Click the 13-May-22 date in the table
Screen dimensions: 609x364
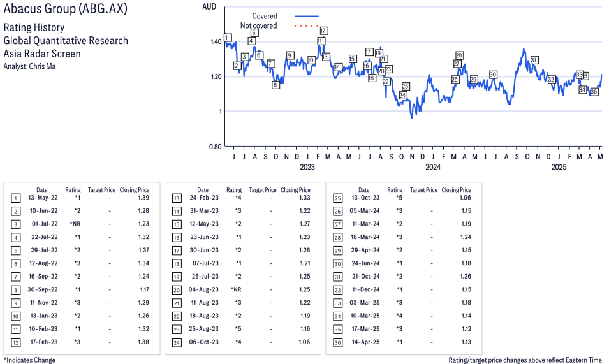43,198
